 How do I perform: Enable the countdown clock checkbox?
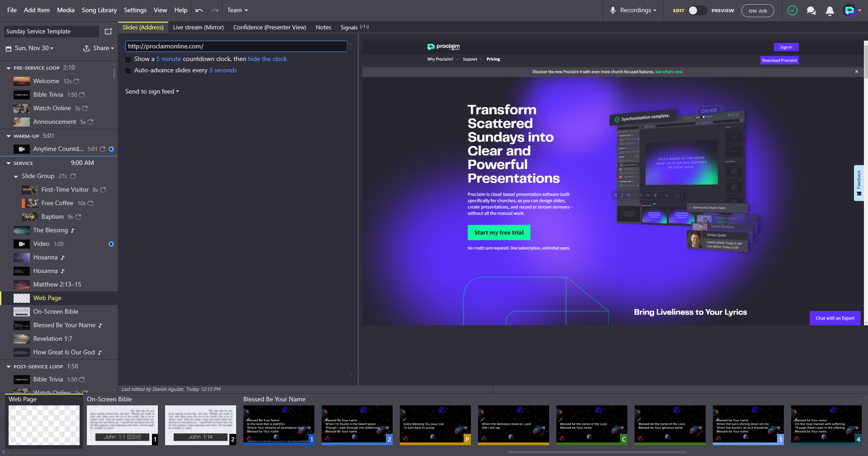coord(128,59)
